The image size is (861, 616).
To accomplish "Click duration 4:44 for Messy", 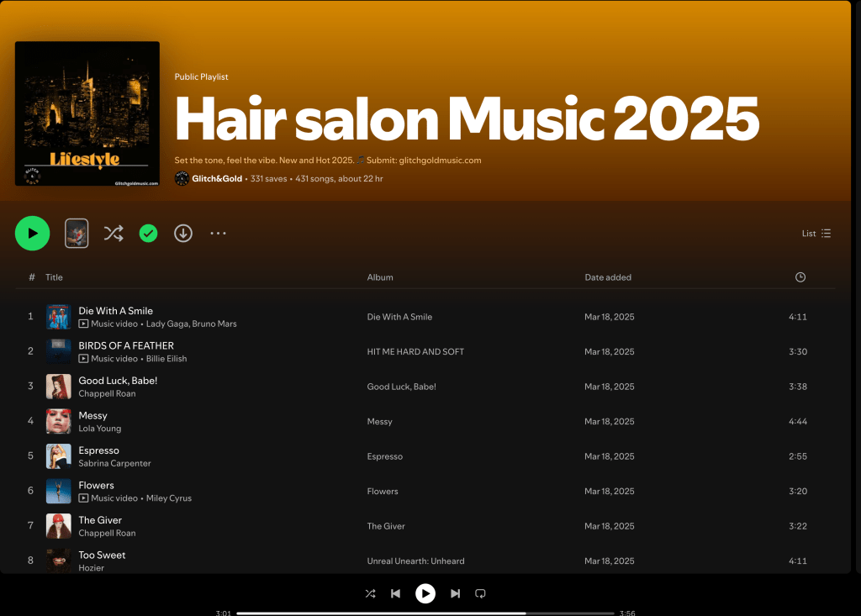I will point(798,422).
